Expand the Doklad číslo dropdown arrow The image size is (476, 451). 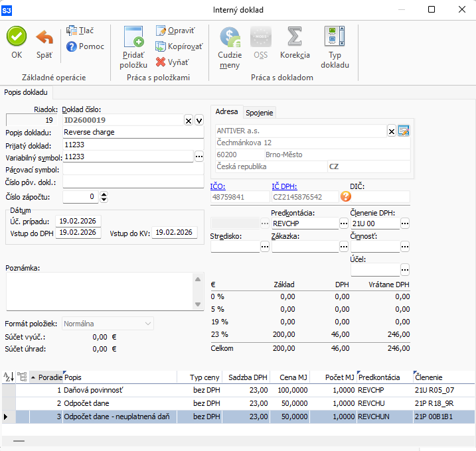pos(198,120)
